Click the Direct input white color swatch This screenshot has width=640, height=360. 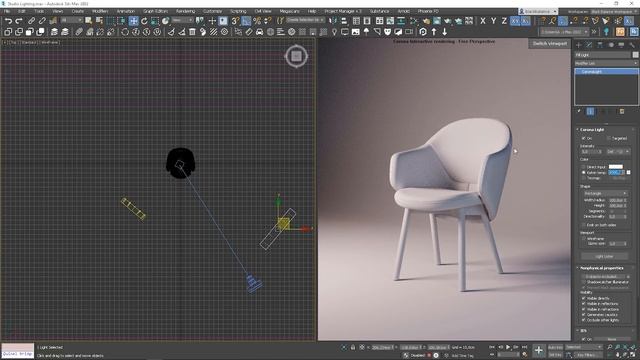pos(616,167)
